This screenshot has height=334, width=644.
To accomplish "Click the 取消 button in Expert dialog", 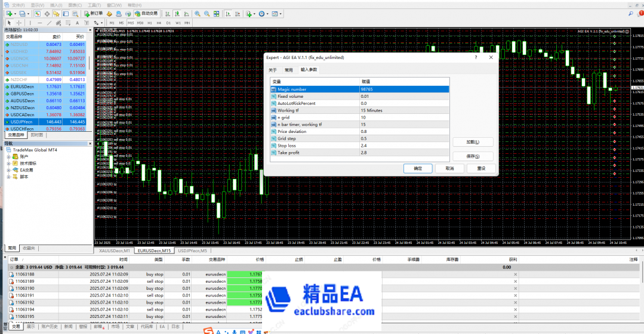I will 450,169.
